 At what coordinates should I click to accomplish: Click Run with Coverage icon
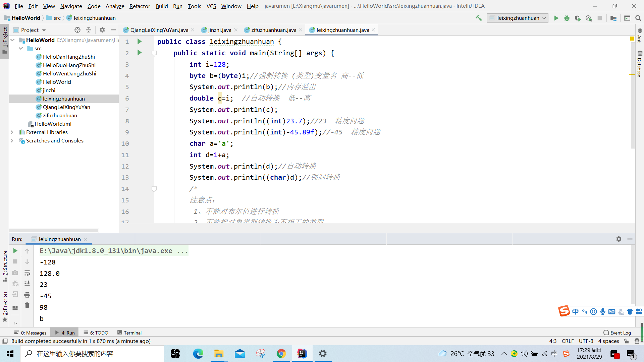578,18
